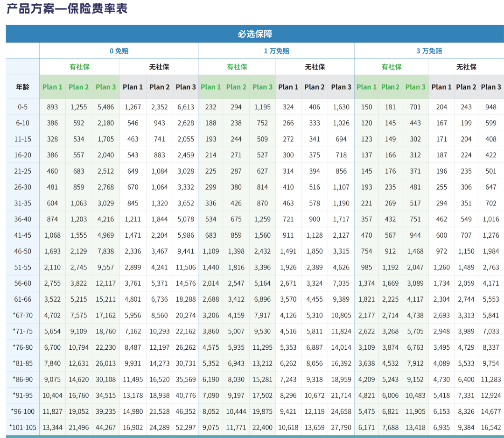Click cell value 893 in row 0-5
The height and width of the screenshot is (438, 504).
click(52, 107)
